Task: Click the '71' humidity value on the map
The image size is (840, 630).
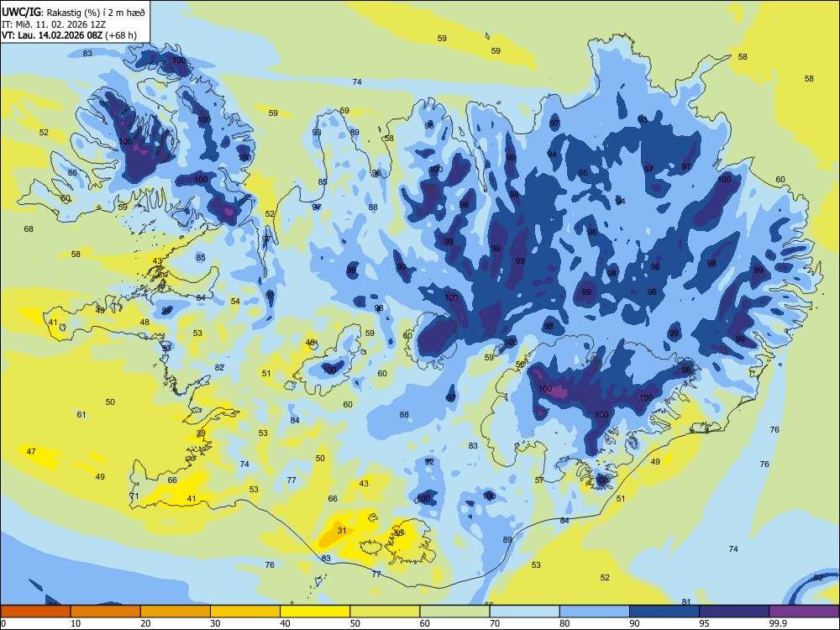Action: point(134,496)
